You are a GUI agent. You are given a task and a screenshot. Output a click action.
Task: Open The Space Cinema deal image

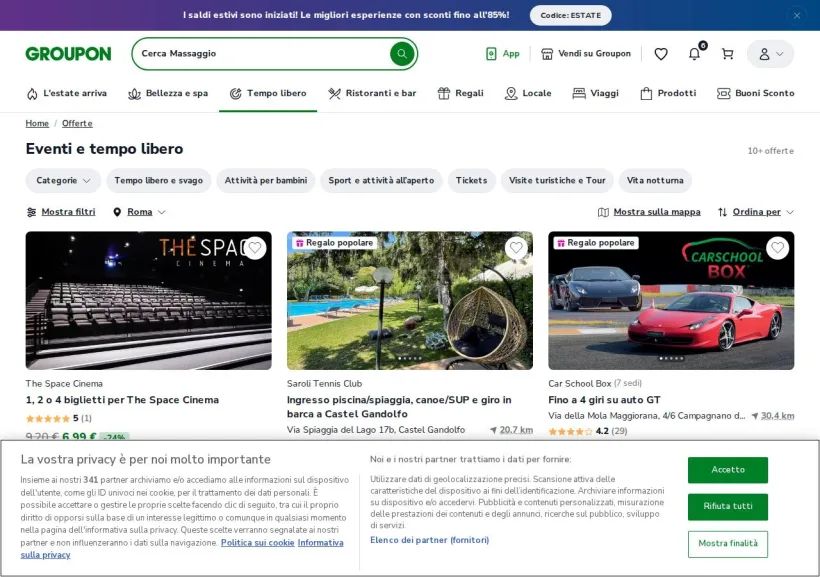point(149,301)
